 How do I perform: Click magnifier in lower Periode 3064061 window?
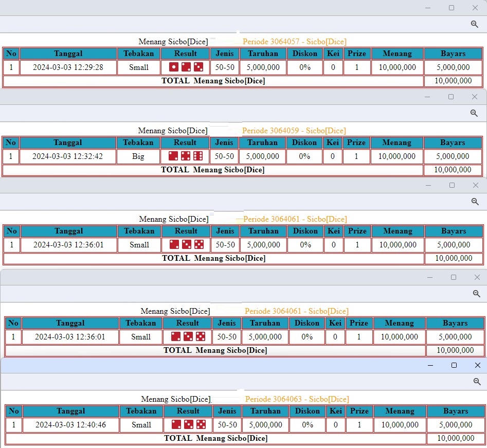pyautogui.click(x=476, y=294)
